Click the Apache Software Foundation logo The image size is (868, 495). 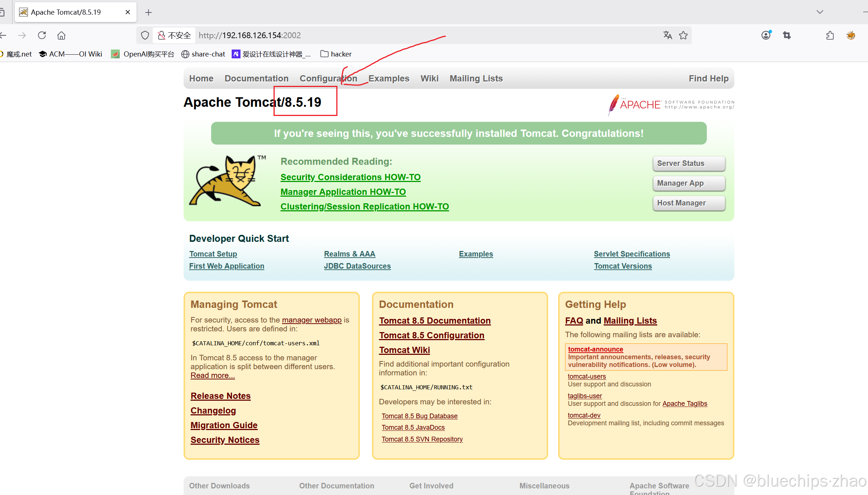pos(671,105)
